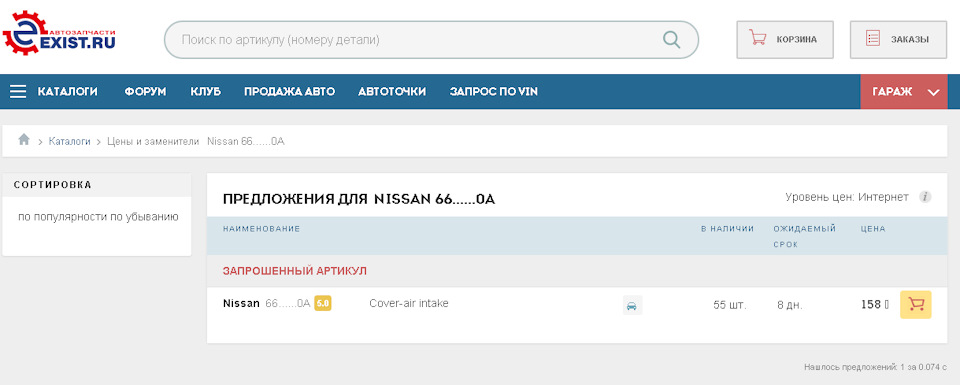Click the В наличии column header

point(727,229)
